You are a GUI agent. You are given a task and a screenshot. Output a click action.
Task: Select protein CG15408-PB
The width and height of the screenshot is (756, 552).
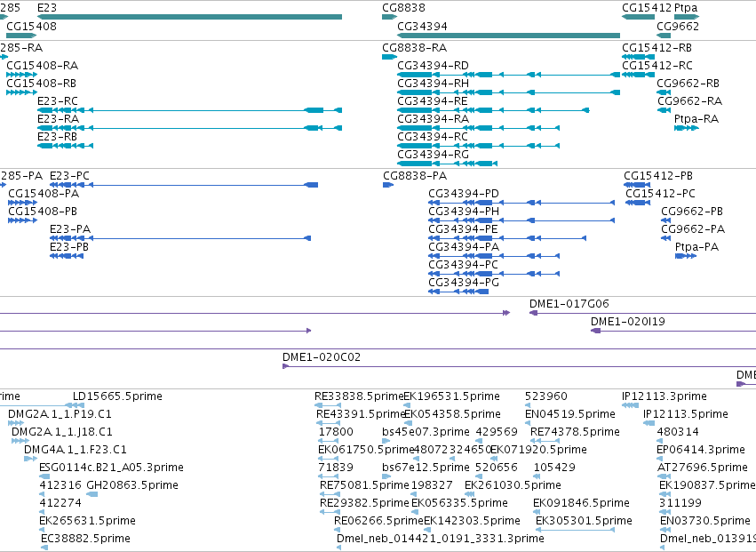(23, 220)
